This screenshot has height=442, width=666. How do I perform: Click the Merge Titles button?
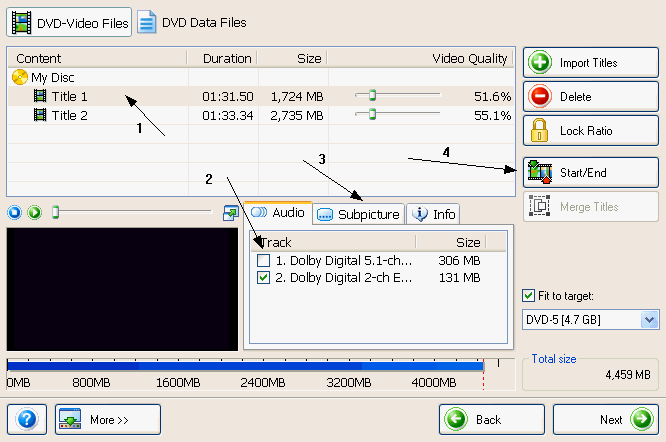590,206
